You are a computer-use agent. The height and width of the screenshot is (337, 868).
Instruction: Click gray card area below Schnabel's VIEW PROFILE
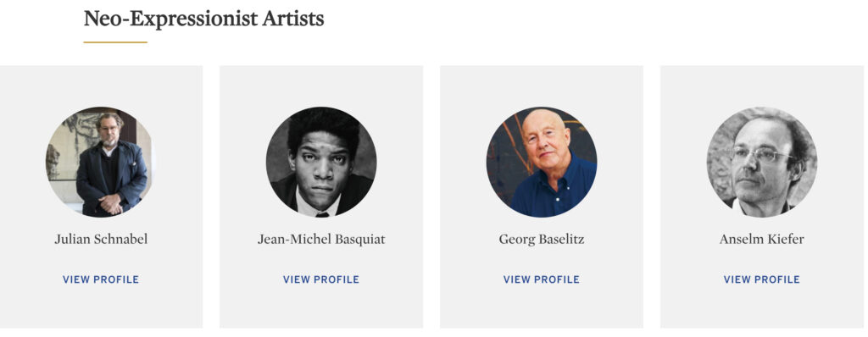(x=101, y=307)
